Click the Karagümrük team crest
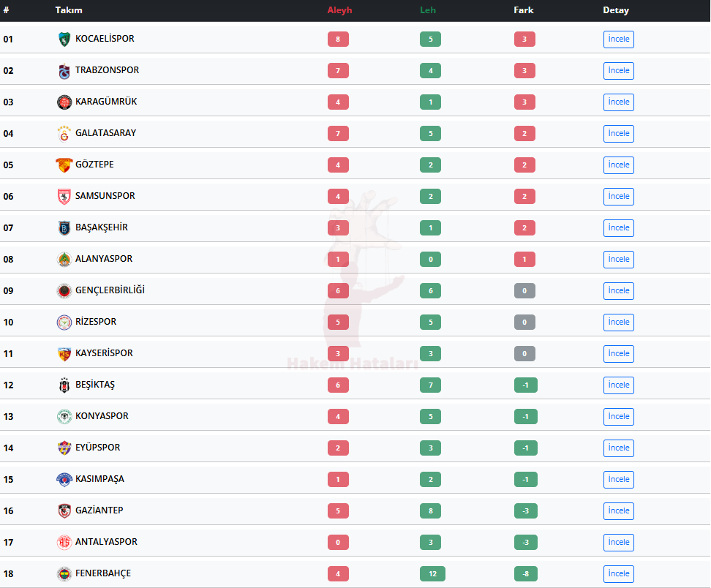 point(64,102)
